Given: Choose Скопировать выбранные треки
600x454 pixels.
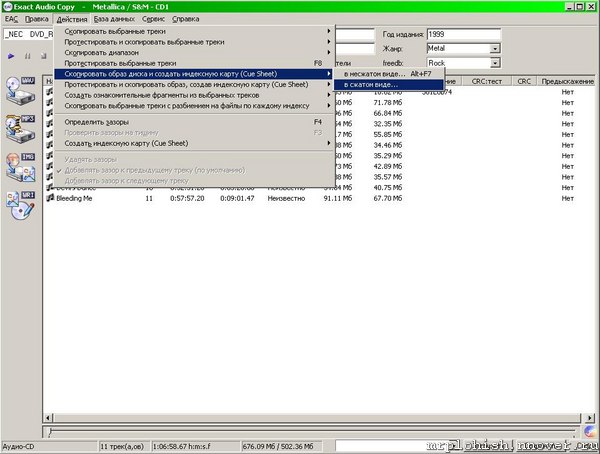Looking at the screenshot, I should click(194, 31).
